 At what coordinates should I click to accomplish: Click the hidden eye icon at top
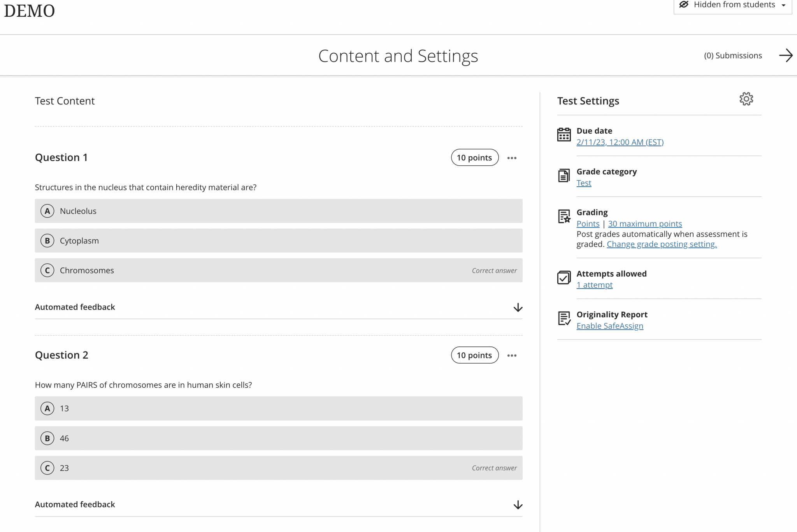684,5
